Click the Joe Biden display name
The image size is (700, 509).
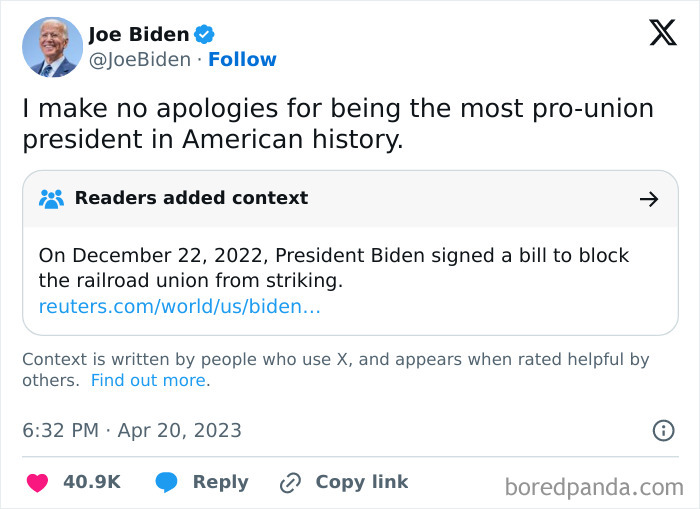click(138, 34)
